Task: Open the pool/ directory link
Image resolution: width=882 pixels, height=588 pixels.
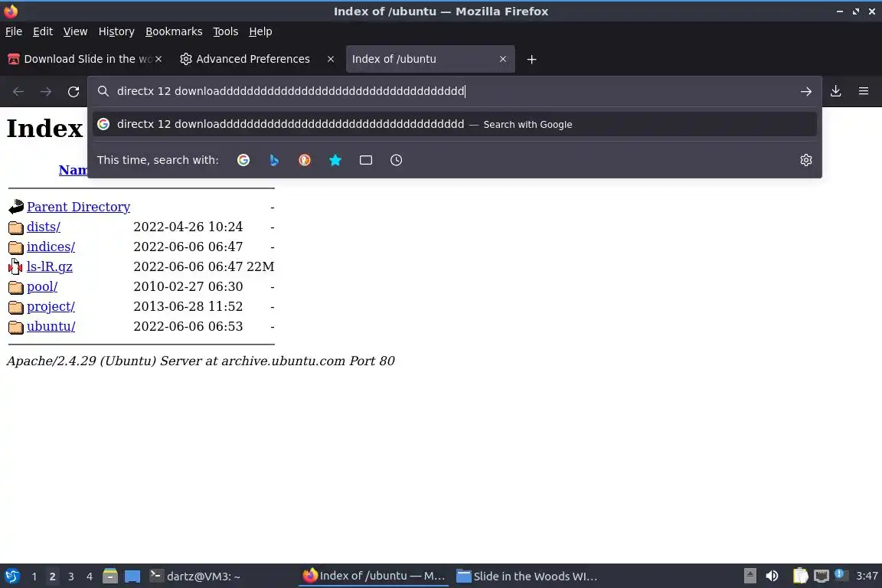Action: point(42,287)
